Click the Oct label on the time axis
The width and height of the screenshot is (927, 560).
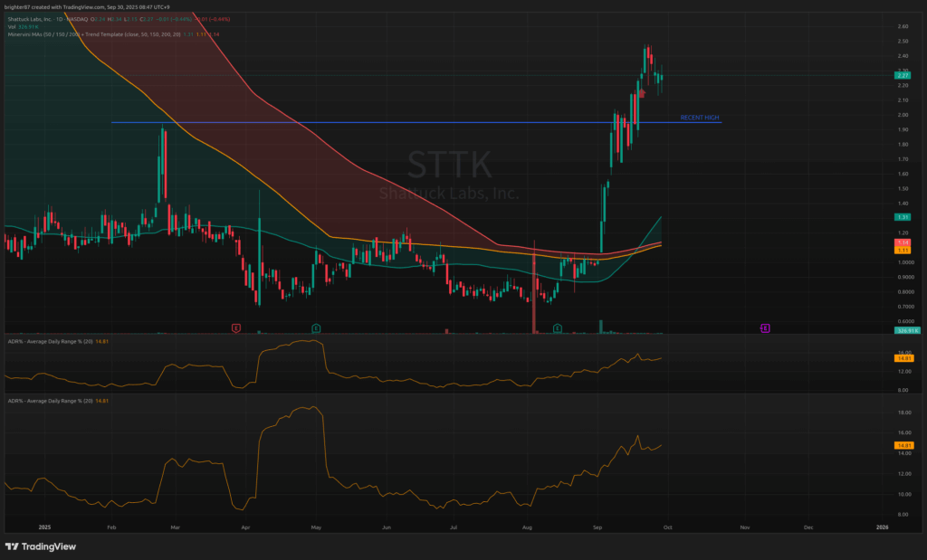667,527
